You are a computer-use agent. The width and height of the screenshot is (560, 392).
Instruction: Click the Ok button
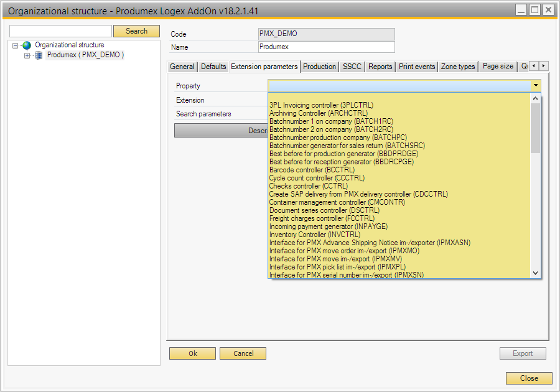pos(193,353)
